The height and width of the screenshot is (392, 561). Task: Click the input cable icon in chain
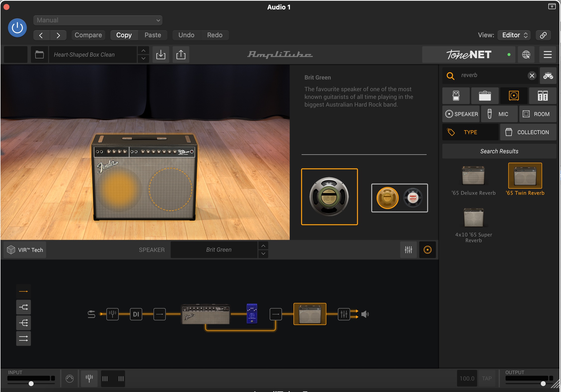91,314
